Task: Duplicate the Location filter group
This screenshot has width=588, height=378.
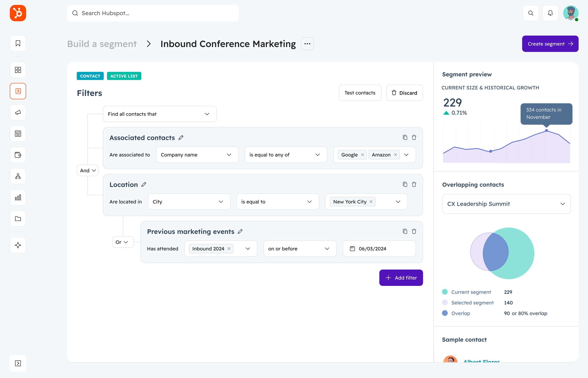Action: 405,184
